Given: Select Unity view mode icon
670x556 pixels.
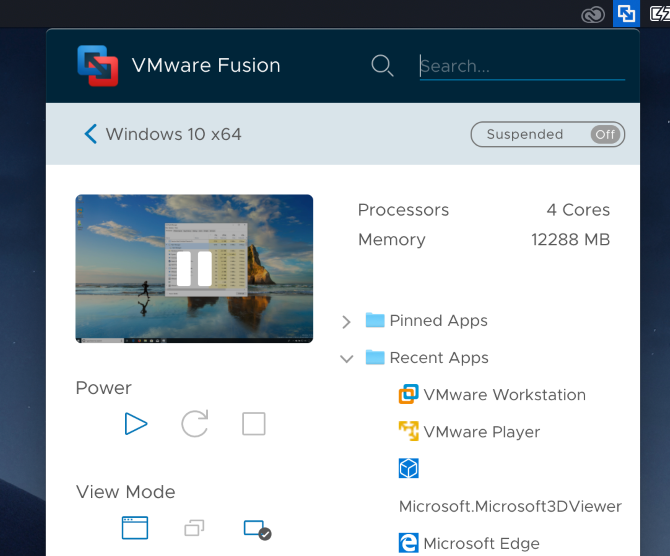Looking at the screenshot, I should point(194,528).
